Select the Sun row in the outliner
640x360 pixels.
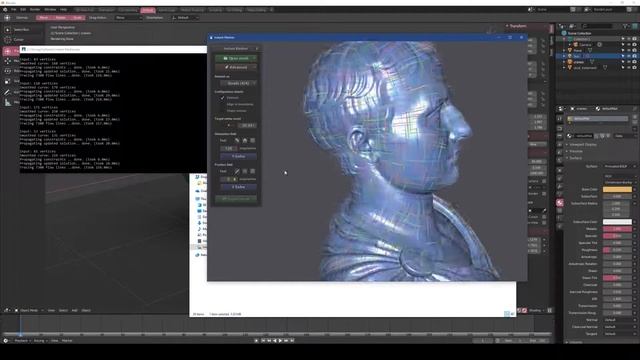coord(597,56)
